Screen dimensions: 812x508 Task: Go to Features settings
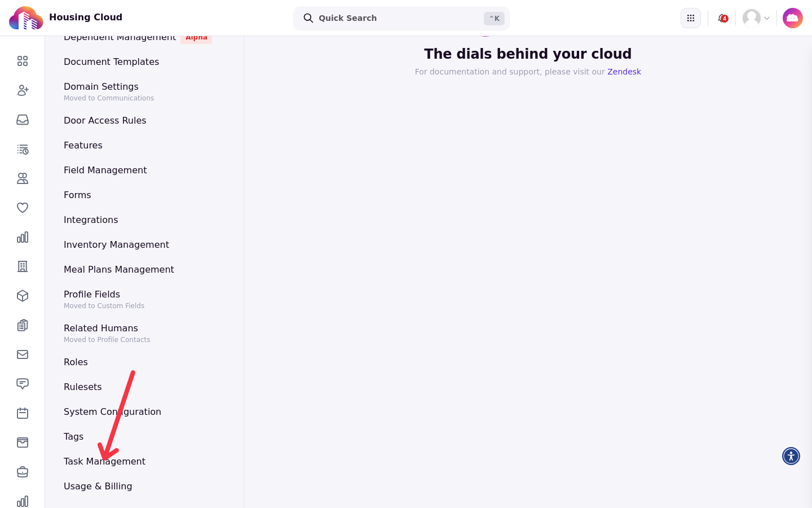tap(83, 145)
